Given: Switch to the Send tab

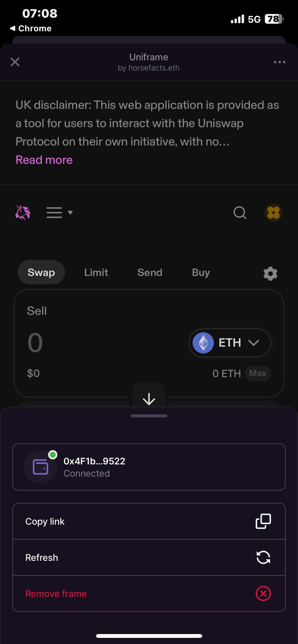Looking at the screenshot, I should pyautogui.click(x=150, y=272).
